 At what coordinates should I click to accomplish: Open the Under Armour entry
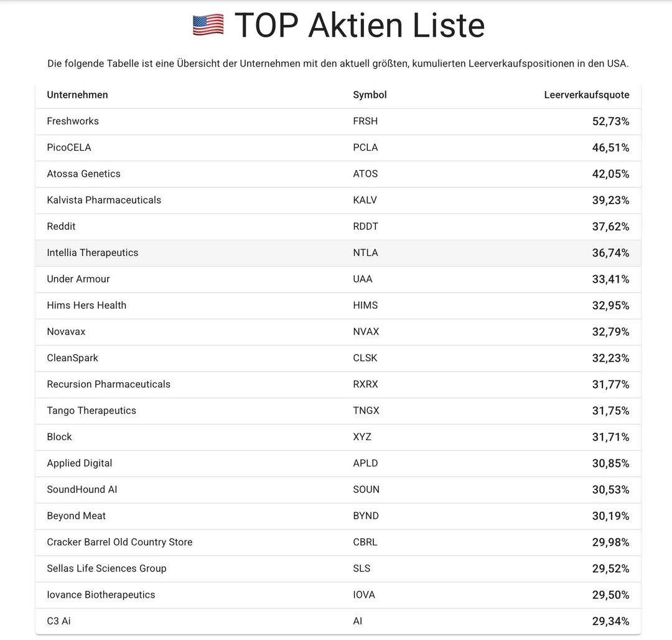[x=78, y=279]
